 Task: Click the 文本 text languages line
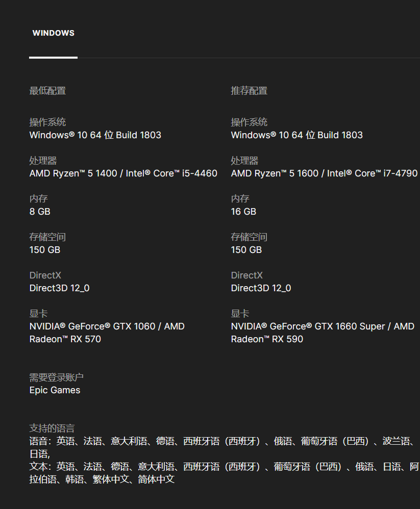point(224,473)
